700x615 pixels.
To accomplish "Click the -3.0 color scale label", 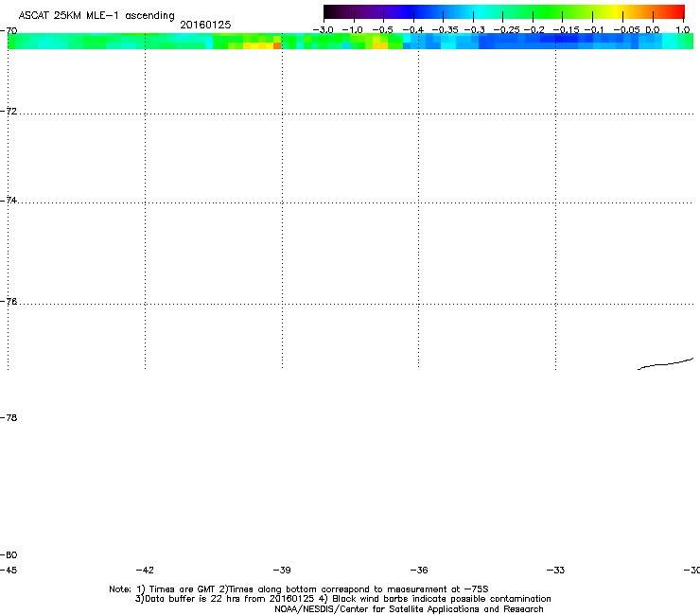I will click(323, 30).
